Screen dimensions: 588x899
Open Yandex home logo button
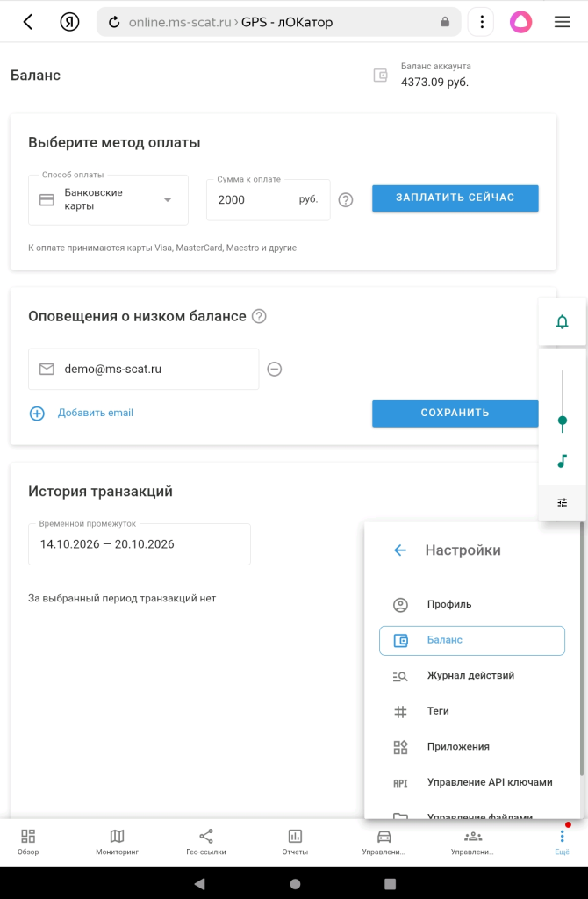tap(69, 22)
